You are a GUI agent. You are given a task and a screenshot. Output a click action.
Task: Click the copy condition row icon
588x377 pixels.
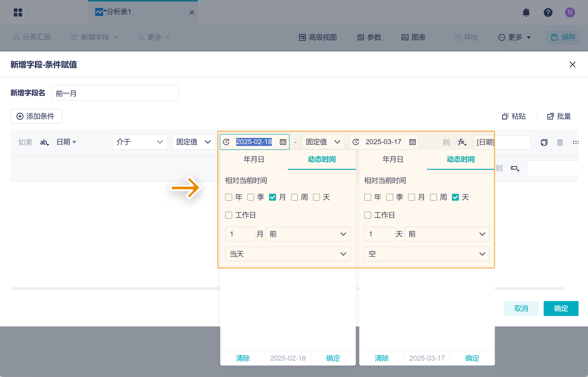click(x=544, y=142)
